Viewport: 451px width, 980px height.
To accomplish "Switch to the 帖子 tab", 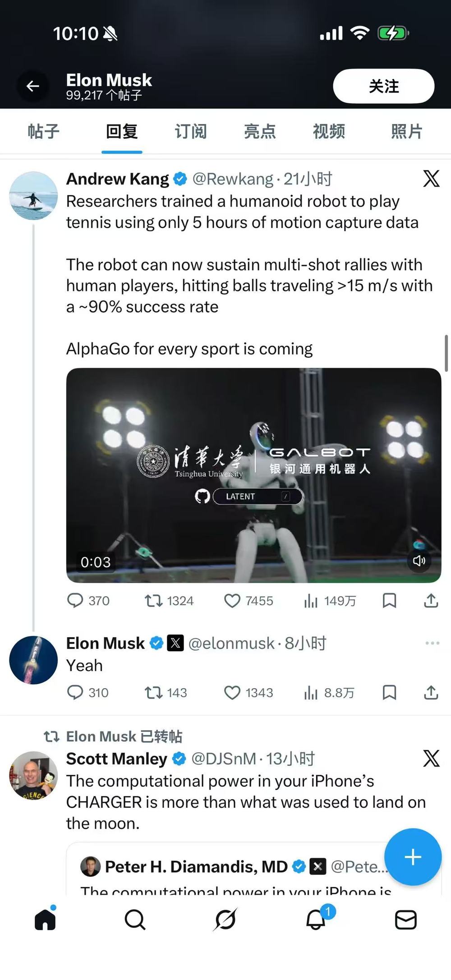I will click(x=44, y=132).
